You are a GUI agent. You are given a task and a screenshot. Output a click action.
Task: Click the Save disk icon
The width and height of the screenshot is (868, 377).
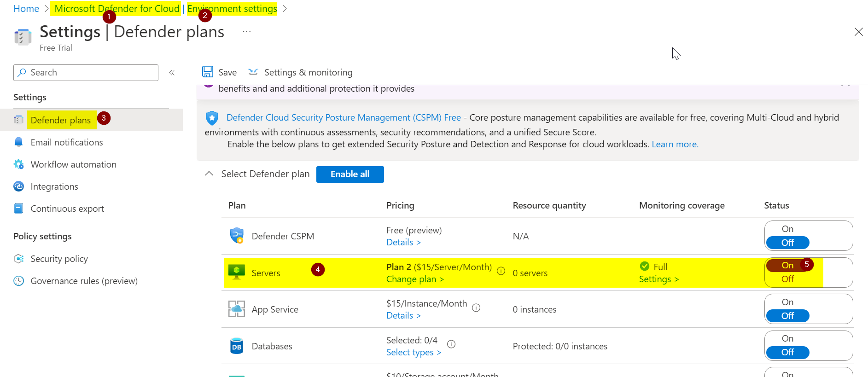point(208,72)
